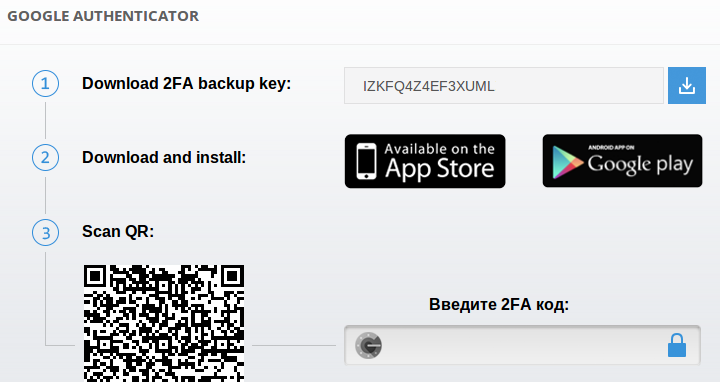Image resolution: width=720 pixels, height=382 pixels.
Task: Click the play triangle logo on Google Play badge
Action: pyautogui.click(x=568, y=162)
